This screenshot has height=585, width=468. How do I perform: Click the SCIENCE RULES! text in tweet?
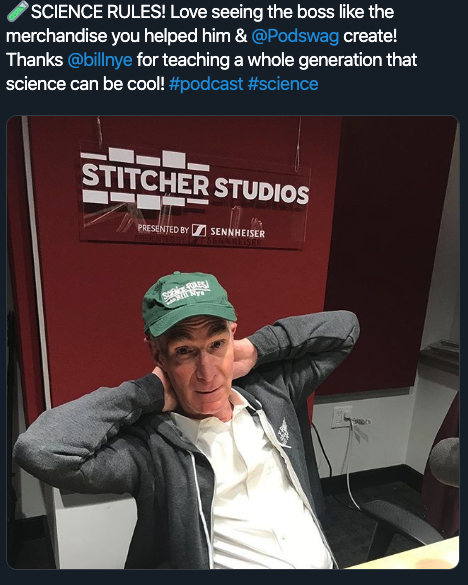98,12
